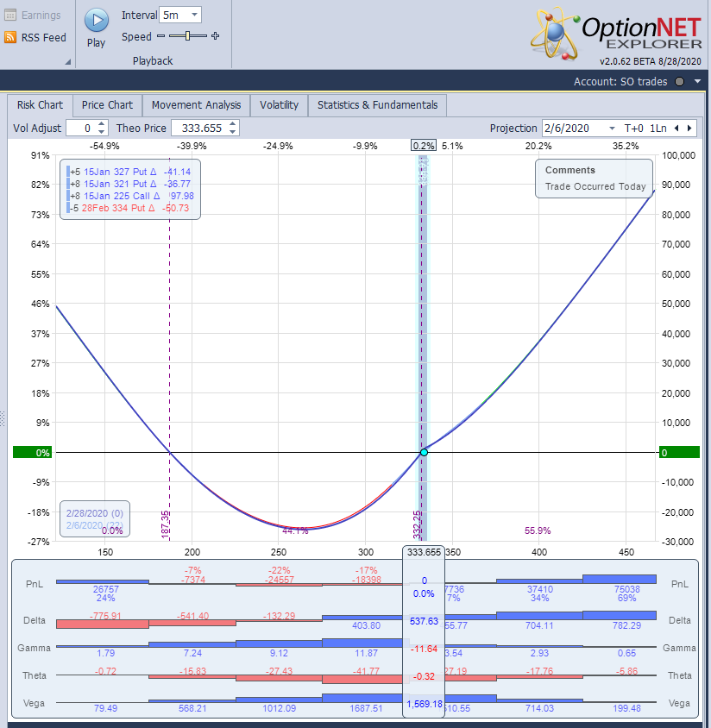Click the Trade Occurred Today comment

point(595,186)
